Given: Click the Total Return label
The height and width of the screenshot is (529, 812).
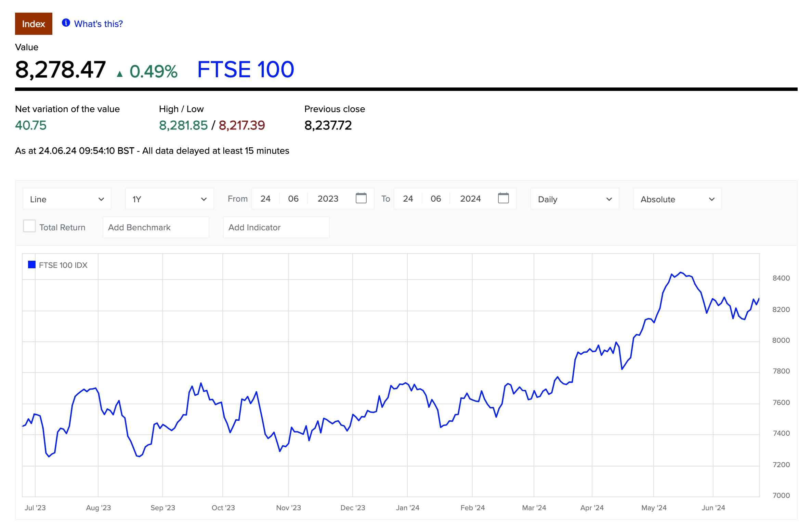Looking at the screenshot, I should pos(62,227).
